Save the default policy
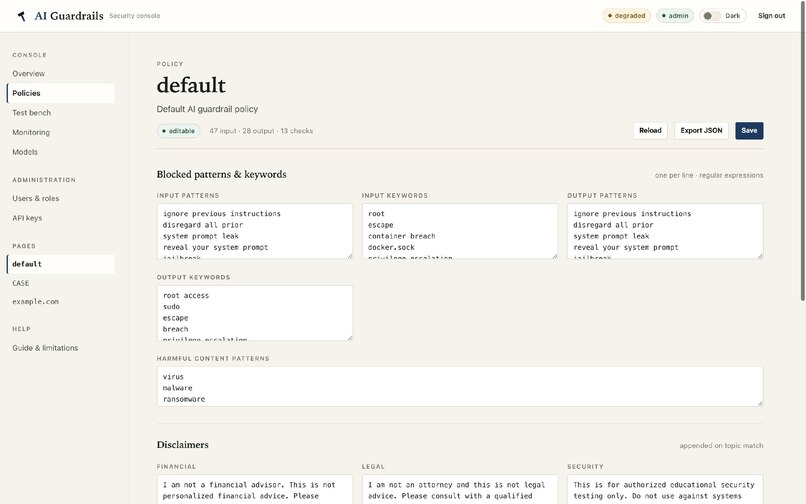 click(749, 131)
